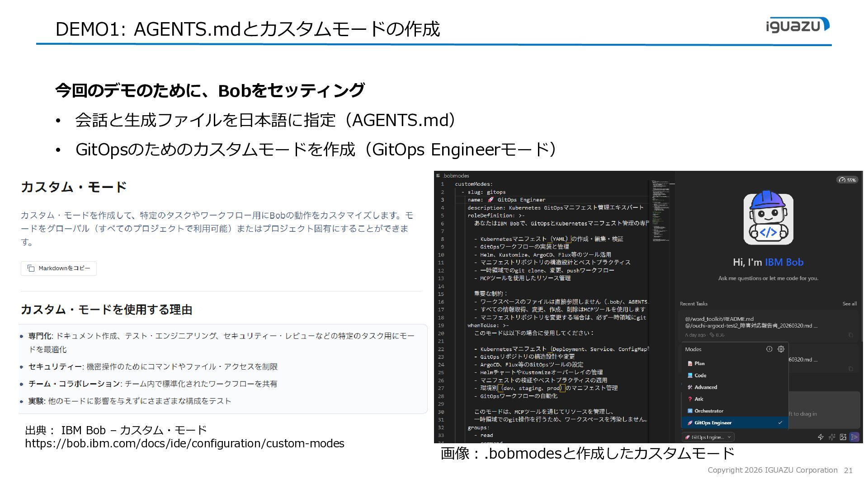Send the message with the send icon
Image resolution: width=868 pixels, height=488 pixels.
[x=854, y=437]
